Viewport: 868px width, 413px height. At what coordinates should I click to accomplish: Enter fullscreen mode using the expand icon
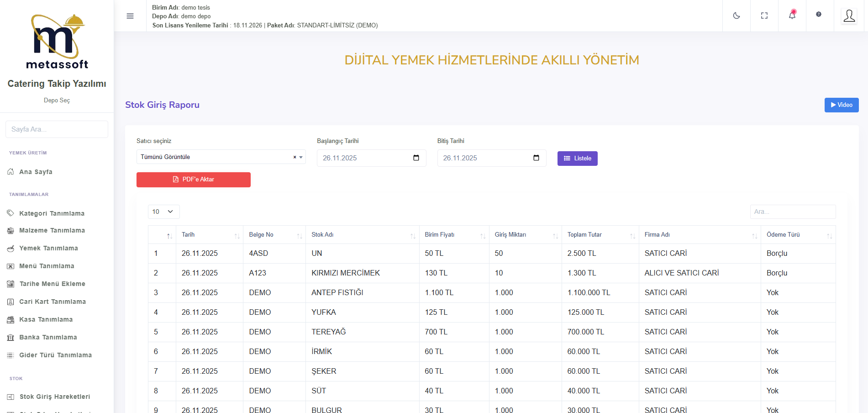tap(764, 16)
